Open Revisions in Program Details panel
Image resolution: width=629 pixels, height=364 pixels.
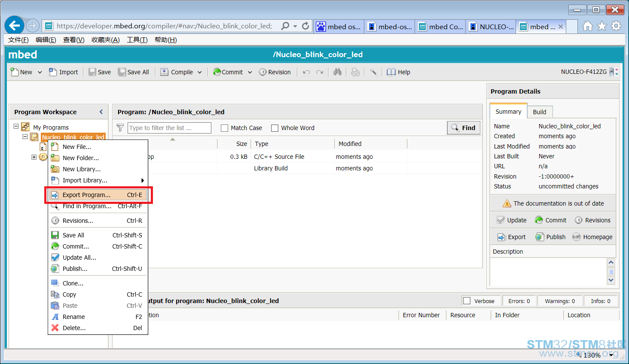coord(592,220)
